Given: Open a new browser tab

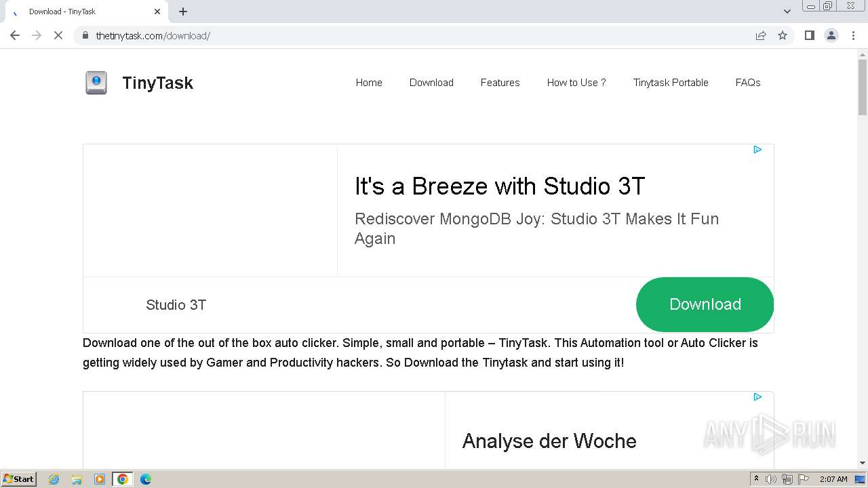Looking at the screenshot, I should tap(183, 12).
